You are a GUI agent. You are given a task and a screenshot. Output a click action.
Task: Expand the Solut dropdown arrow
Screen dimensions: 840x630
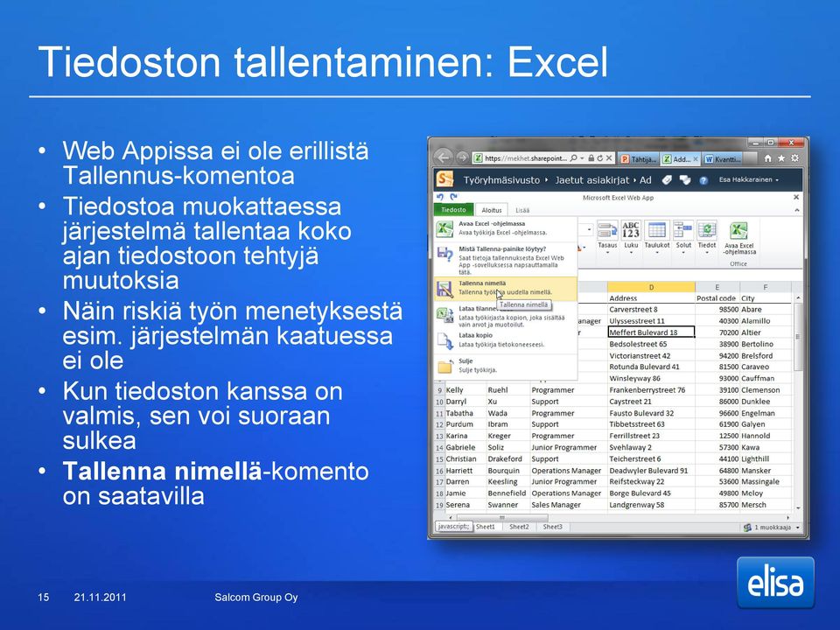click(x=683, y=252)
